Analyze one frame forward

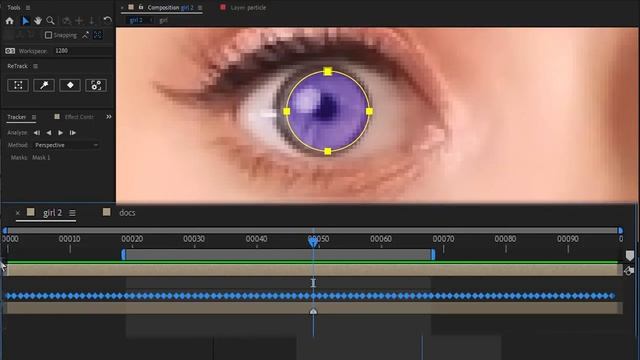[x=73, y=133]
